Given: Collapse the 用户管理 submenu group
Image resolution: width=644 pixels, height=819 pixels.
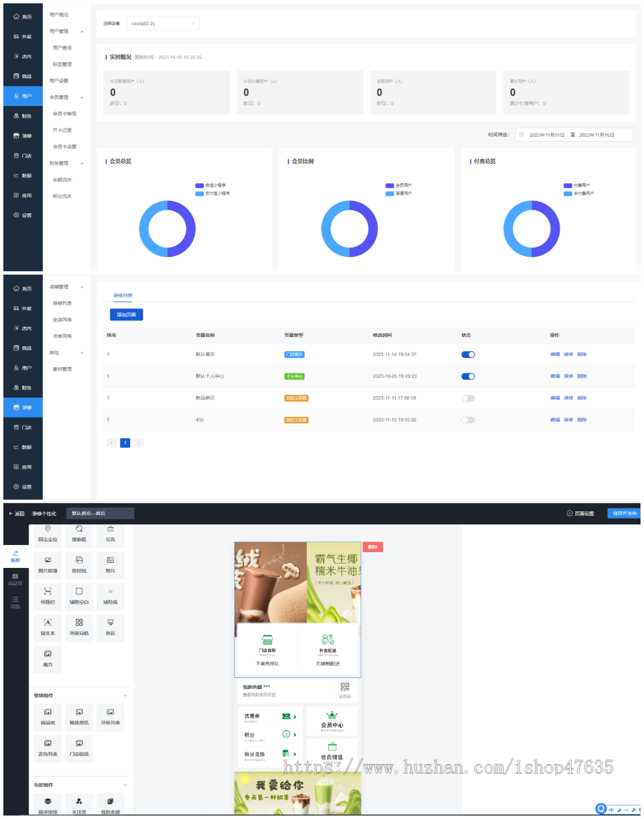Looking at the screenshot, I should coord(82,32).
